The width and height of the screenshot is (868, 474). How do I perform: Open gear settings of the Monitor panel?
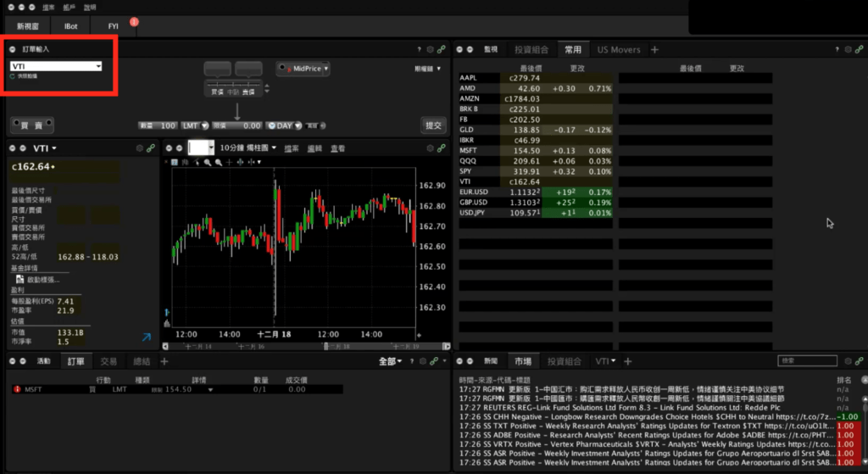[x=848, y=49]
